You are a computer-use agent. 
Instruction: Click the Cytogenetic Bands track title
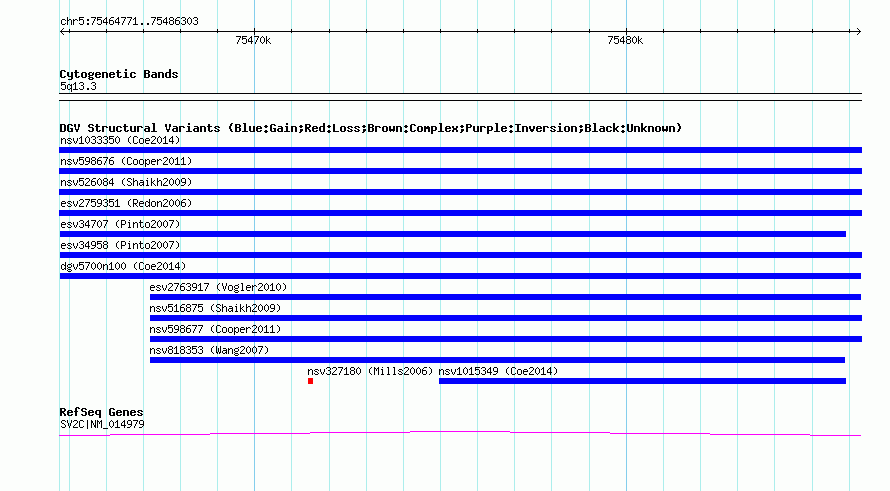tap(119, 74)
